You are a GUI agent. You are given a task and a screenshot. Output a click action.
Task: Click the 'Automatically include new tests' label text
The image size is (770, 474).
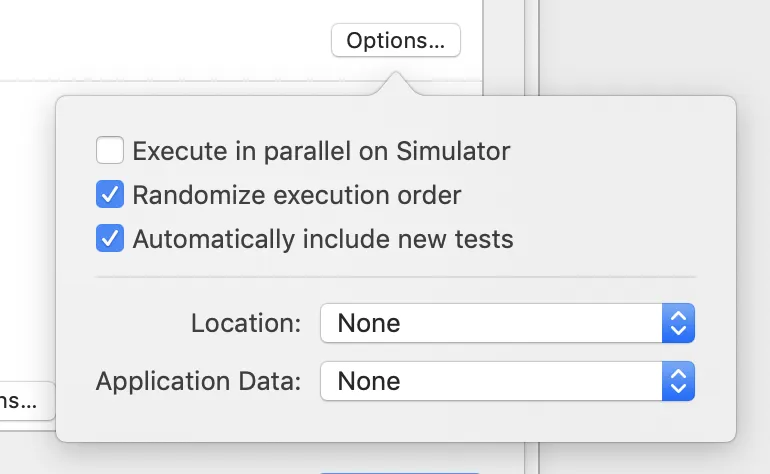point(322,239)
